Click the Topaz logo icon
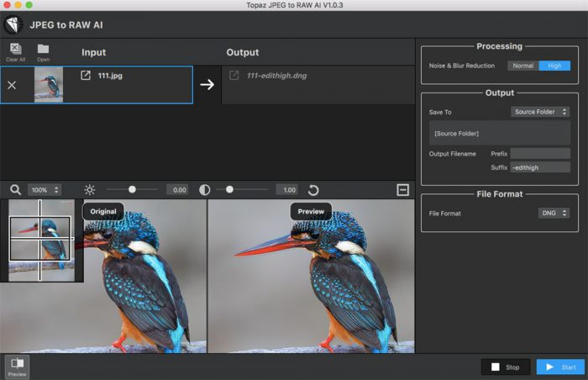 tap(13, 24)
